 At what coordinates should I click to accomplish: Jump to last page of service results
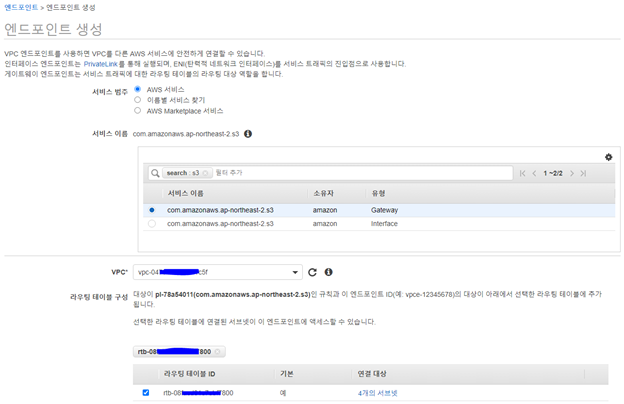[x=583, y=173]
